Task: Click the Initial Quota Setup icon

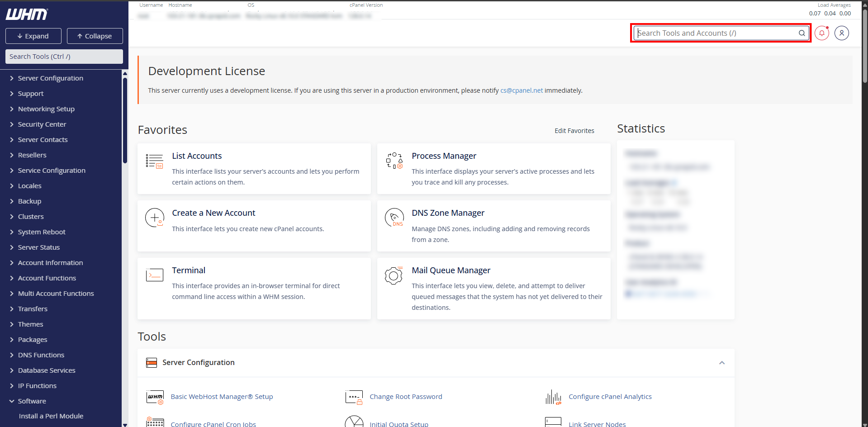Action: coord(354,422)
